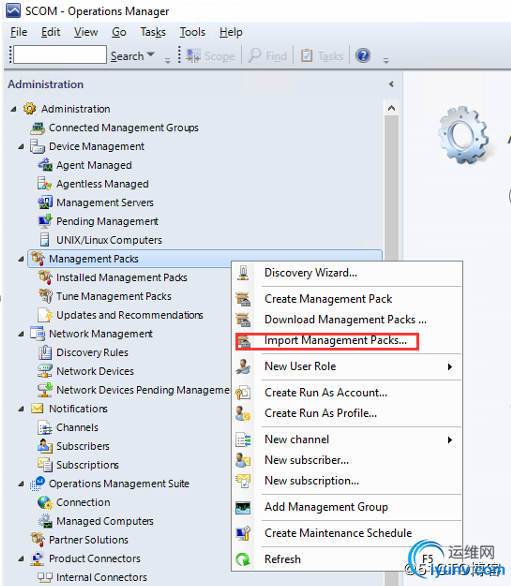Click the Tasks toolbar button
The height and width of the screenshot is (586, 511).
[322, 56]
